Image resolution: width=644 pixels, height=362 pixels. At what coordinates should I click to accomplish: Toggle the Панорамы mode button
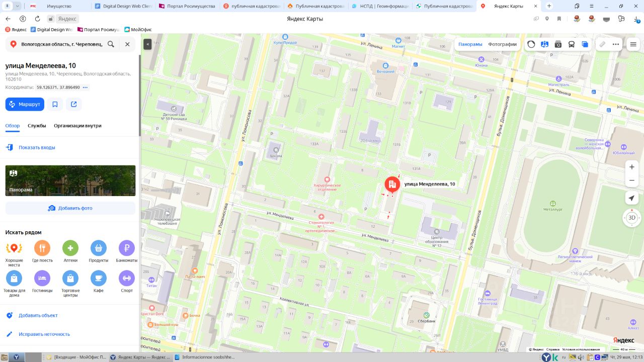(470, 44)
